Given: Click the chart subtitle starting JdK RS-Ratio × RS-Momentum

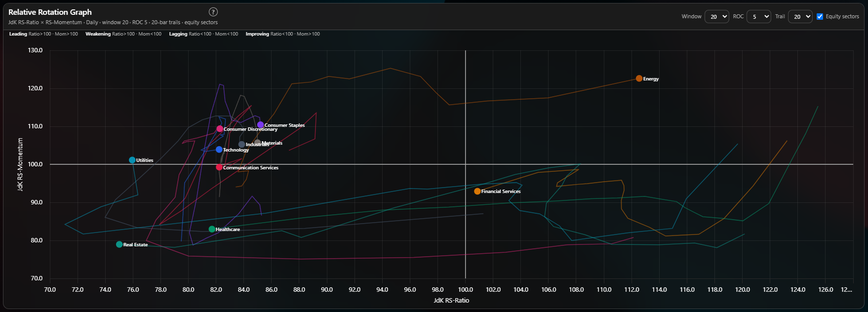Looking at the screenshot, I should 113,22.
